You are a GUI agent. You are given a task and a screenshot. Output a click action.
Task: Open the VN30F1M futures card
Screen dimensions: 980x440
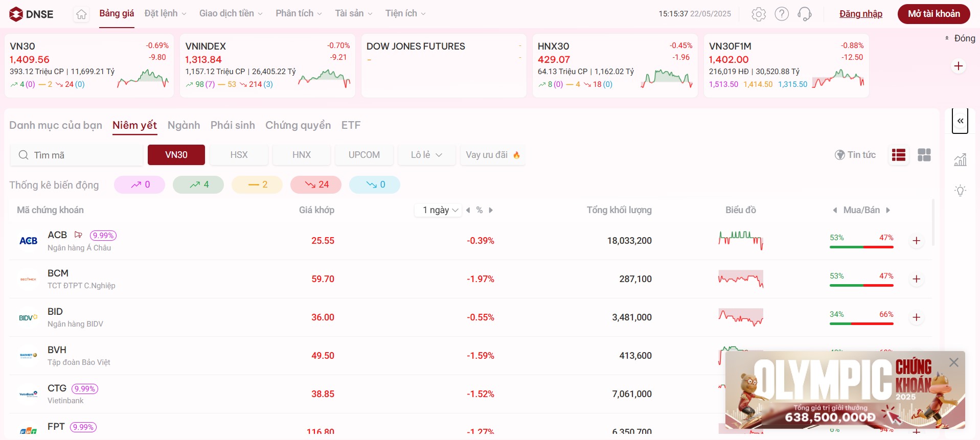pos(786,65)
